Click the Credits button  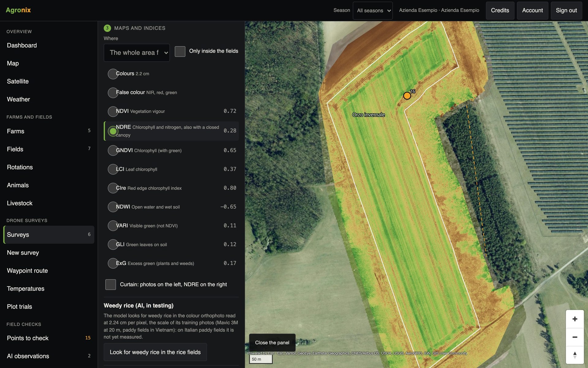click(x=500, y=10)
